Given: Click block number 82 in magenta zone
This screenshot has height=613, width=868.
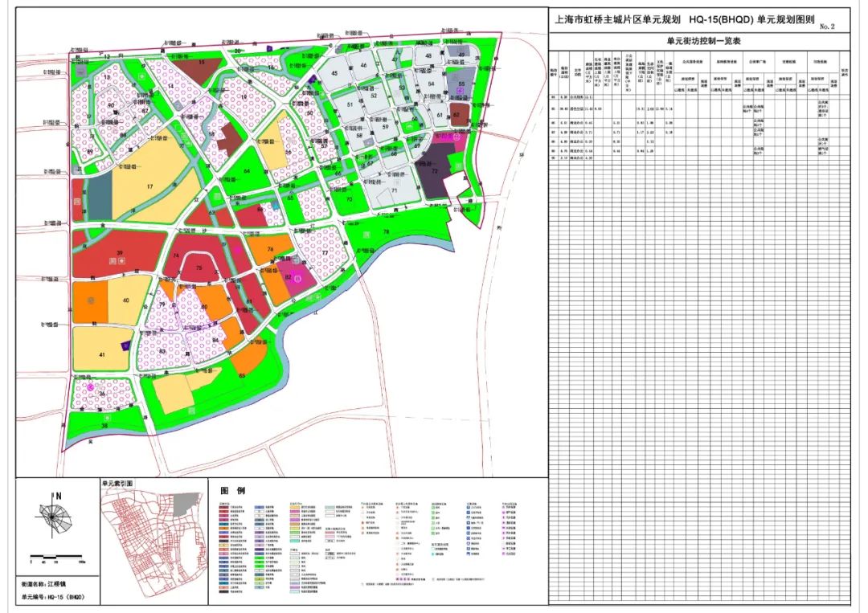Looking at the screenshot, I should click(288, 277).
